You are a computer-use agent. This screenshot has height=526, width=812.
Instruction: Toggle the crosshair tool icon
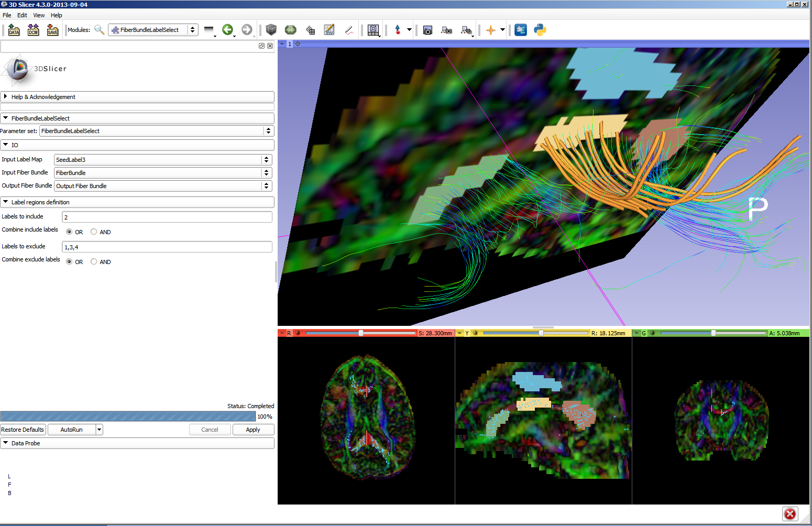tap(490, 30)
